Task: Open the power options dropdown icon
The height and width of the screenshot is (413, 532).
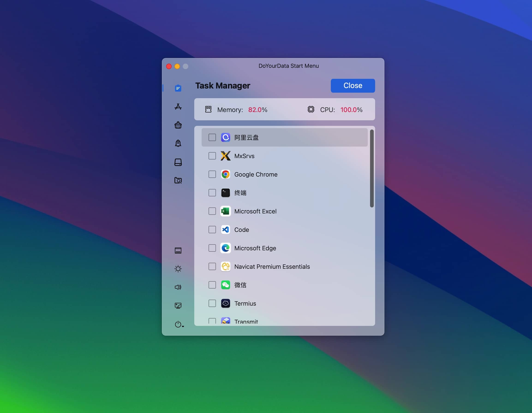Action: tap(179, 324)
